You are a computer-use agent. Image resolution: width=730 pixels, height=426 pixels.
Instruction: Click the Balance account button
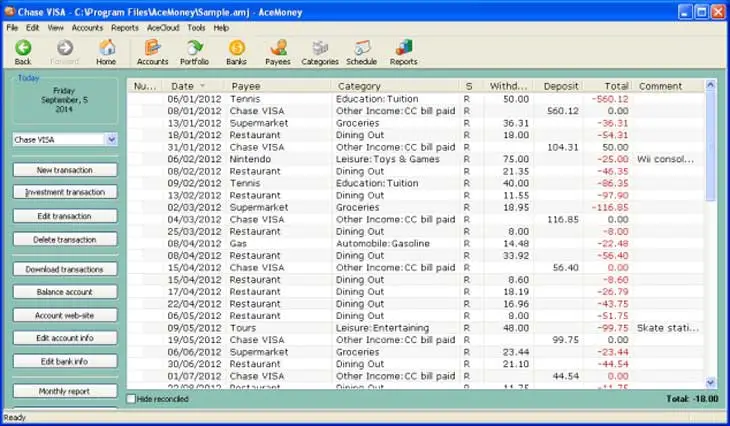pos(65,292)
